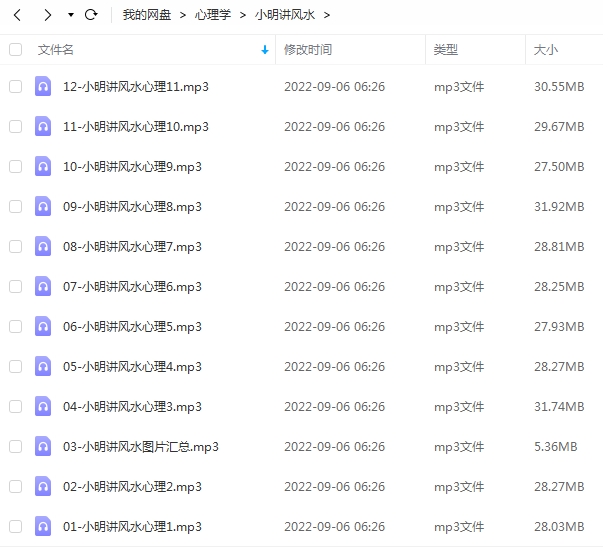
Task: Navigate to 我的网盘 in breadcrumb
Action: [147, 15]
